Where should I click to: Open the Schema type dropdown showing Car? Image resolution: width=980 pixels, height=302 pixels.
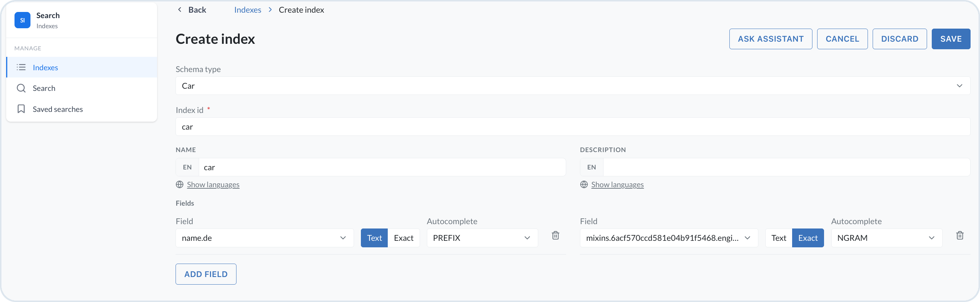click(x=573, y=86)
